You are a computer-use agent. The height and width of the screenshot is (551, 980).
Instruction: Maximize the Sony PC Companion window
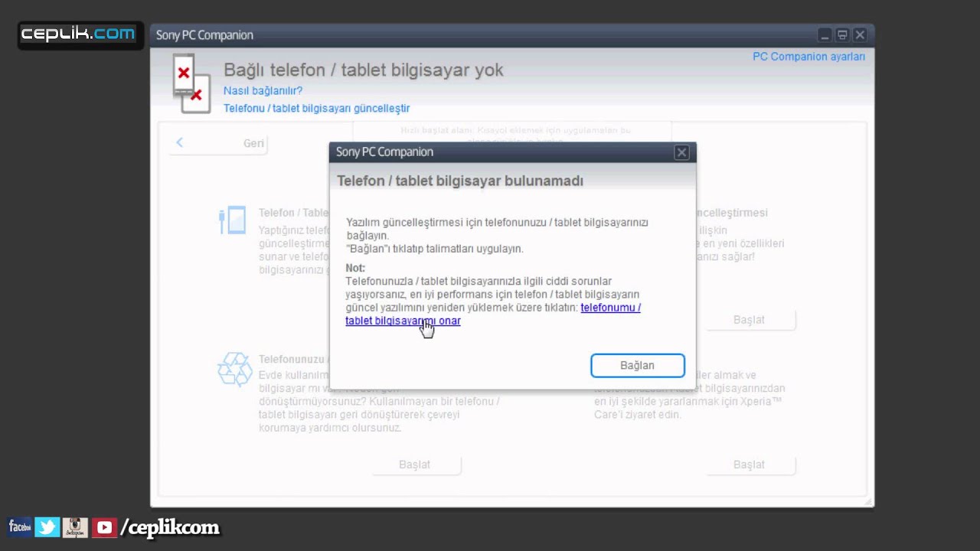click(x=842, y=35)
